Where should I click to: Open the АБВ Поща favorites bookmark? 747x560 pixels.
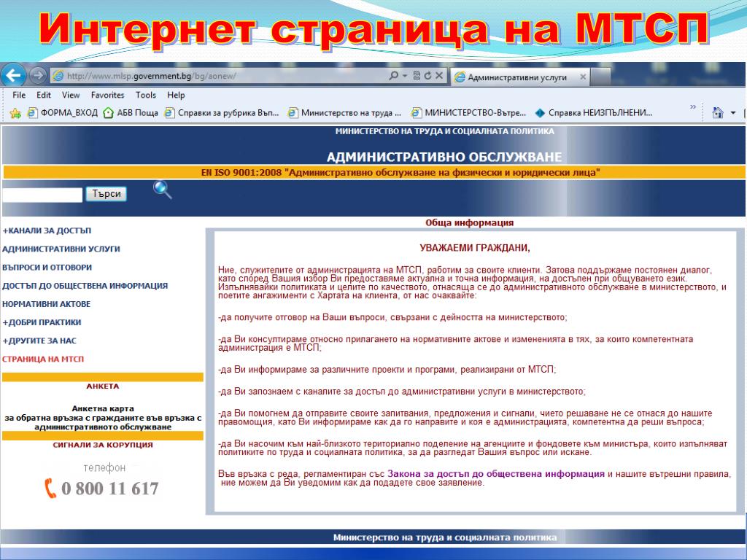[131, 113]
